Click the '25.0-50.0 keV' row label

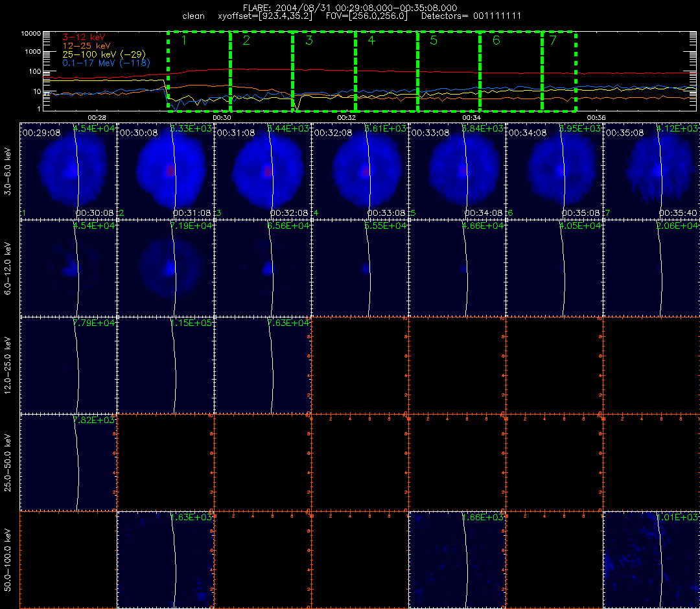tap(8, 463)
